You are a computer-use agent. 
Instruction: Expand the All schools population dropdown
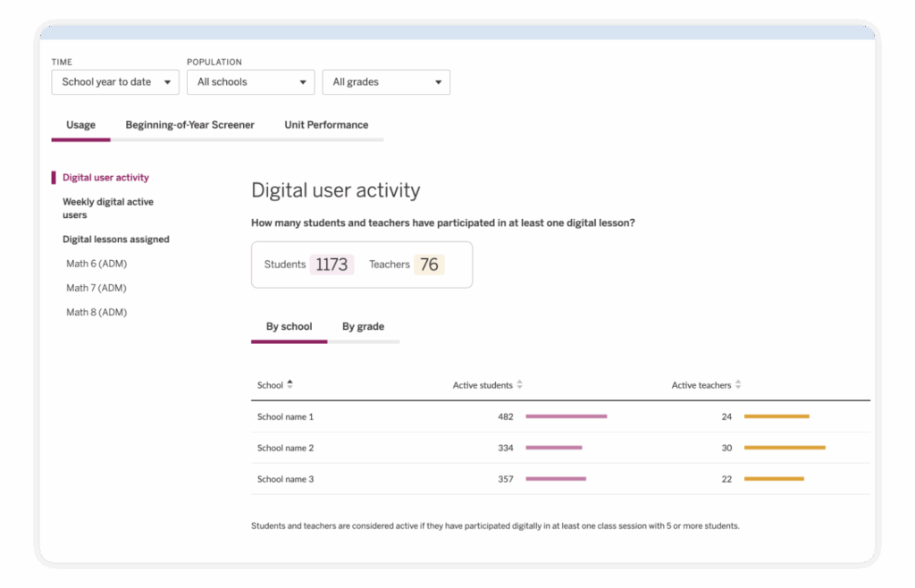click(250, 82)
